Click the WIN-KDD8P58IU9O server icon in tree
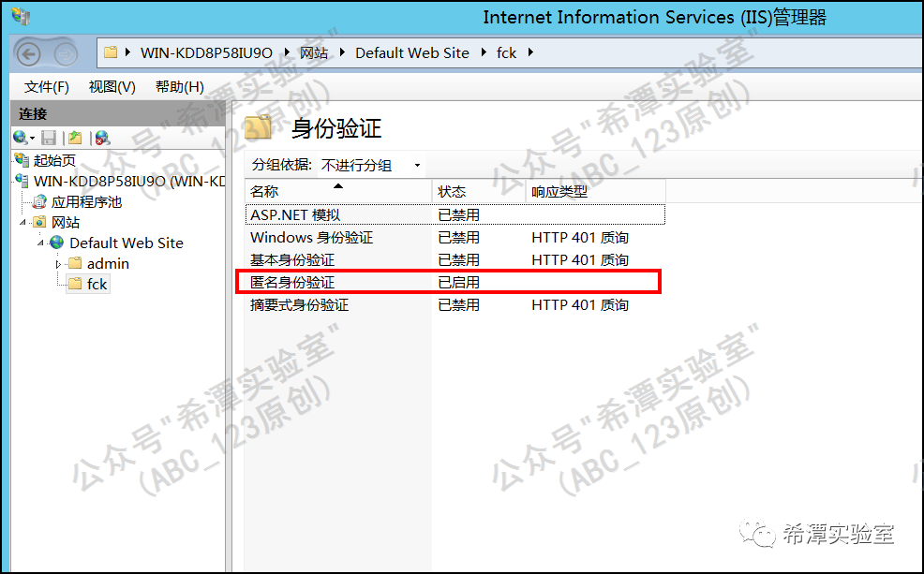The width and height of the screenshot is (924, 574). [x=22, y=180]
